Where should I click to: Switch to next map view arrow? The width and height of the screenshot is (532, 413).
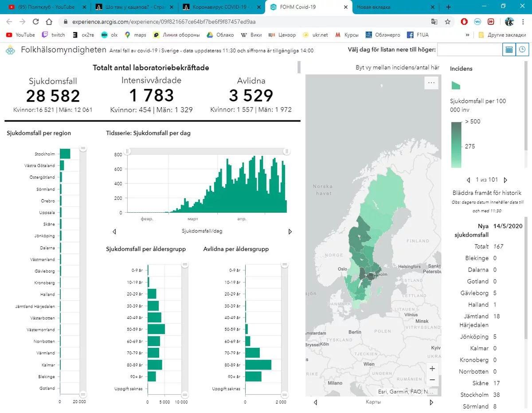coord(431,402)
